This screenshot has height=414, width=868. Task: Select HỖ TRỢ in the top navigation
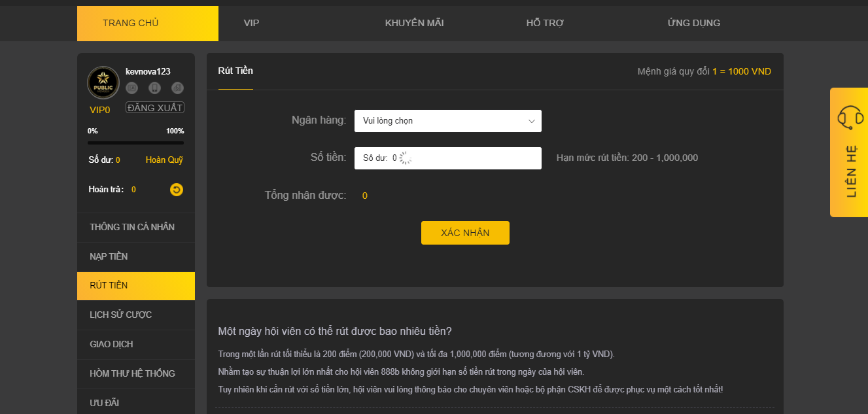point(545,24)
